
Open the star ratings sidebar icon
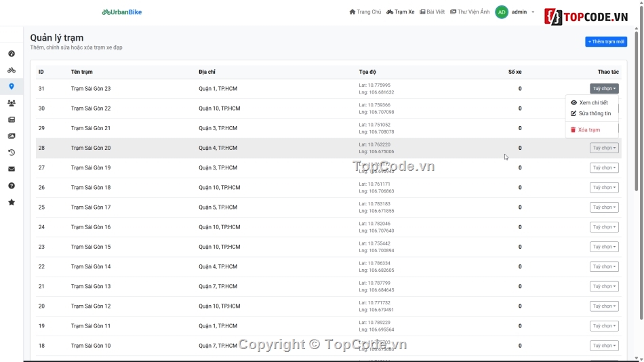click(12, 202)
